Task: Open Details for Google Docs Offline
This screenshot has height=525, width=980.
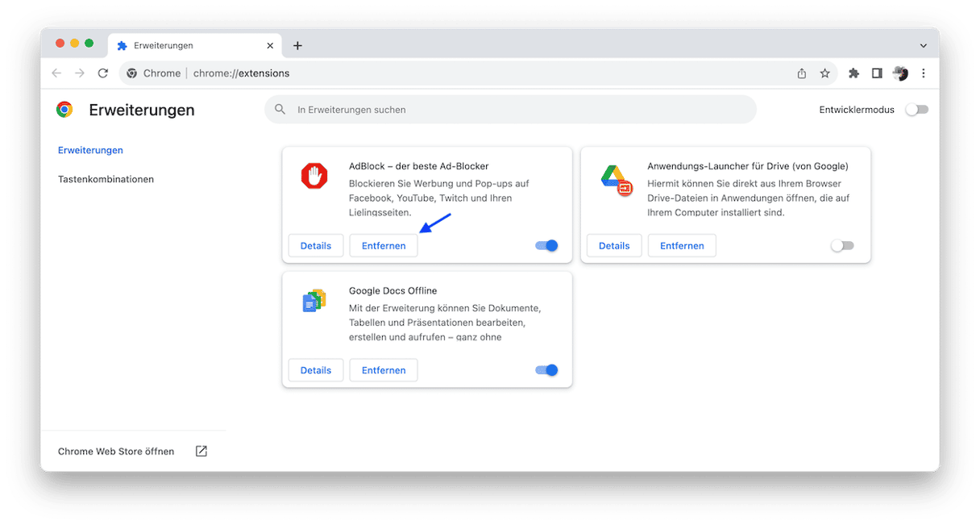Action: [x=316, y=370]
